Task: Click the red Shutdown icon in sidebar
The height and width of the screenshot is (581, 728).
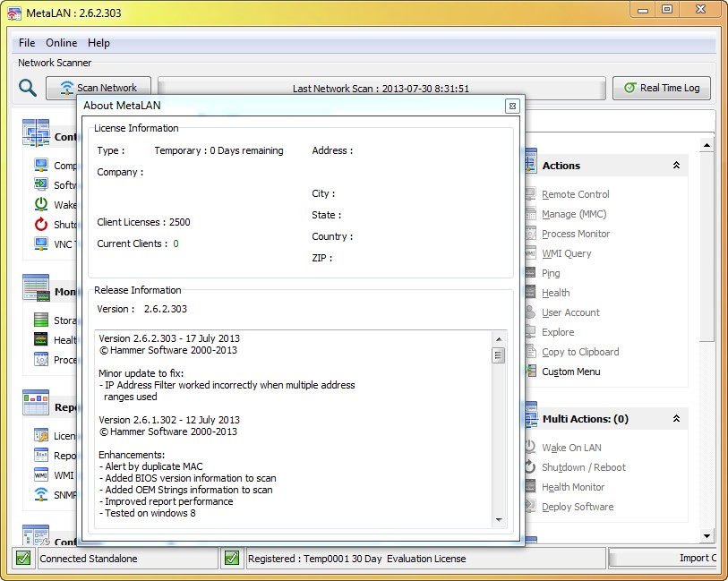Action: (41, 224)
